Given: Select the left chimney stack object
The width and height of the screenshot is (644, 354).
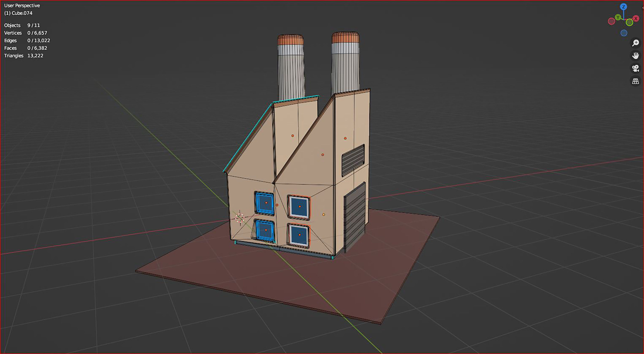Looking at the screenshot, I should (291, 67).
